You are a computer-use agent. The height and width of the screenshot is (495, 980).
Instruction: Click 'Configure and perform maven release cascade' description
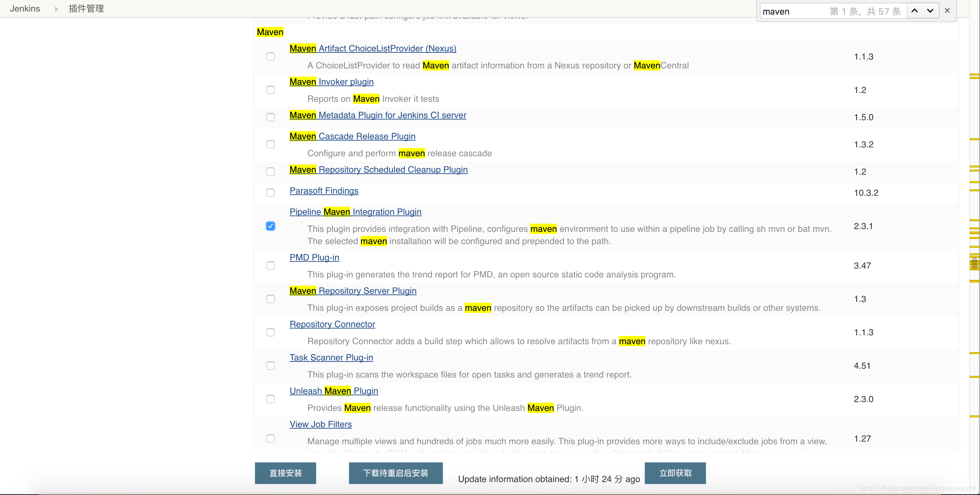[x=399, y=153]
